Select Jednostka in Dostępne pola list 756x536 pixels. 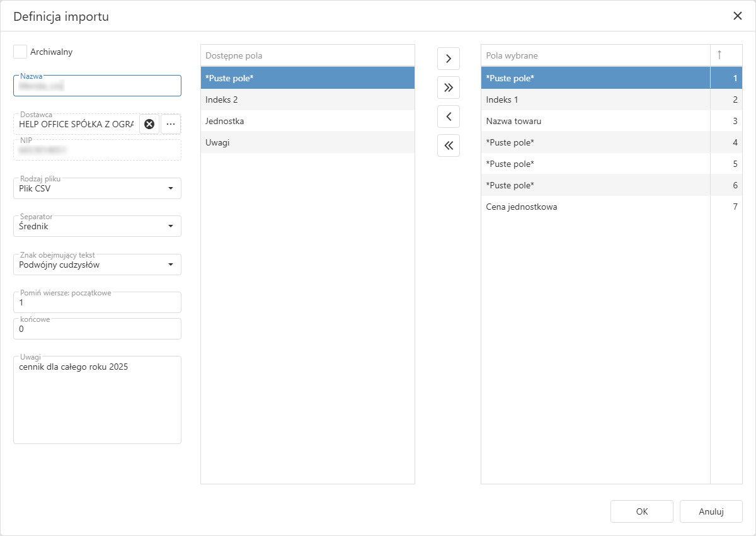click(x=307, y=121)
